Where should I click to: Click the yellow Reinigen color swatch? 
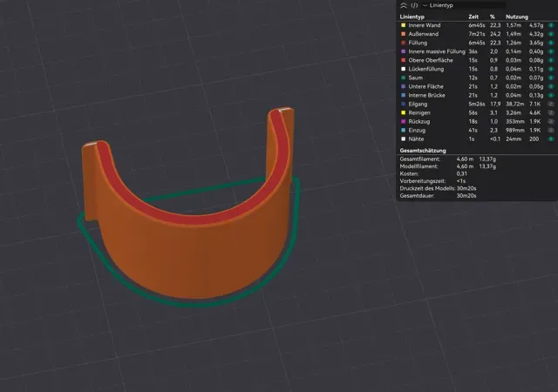tap(403, 112)
